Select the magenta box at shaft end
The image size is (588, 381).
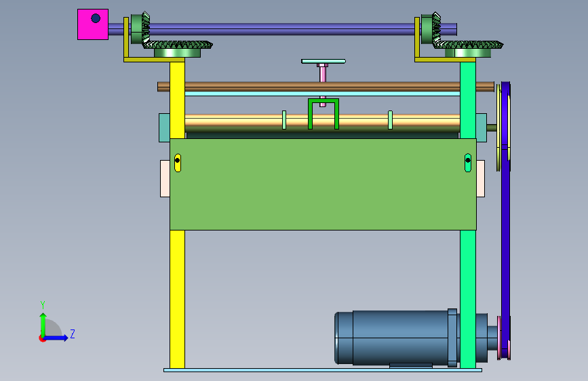(x=93, y=24)
